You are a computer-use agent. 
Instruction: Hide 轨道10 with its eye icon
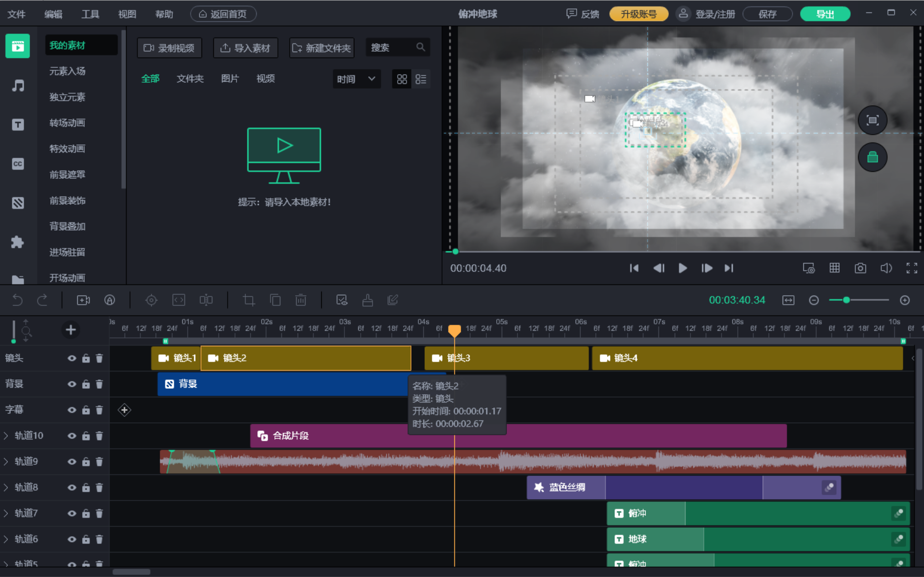tap(72, 436)
